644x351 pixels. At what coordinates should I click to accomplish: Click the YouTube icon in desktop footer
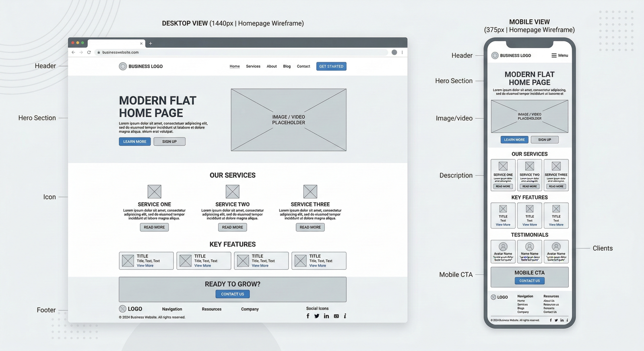(336, 316)
